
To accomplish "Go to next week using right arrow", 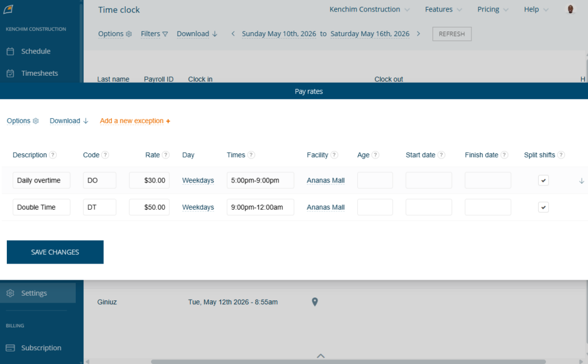I will click(x=419, y=34).
